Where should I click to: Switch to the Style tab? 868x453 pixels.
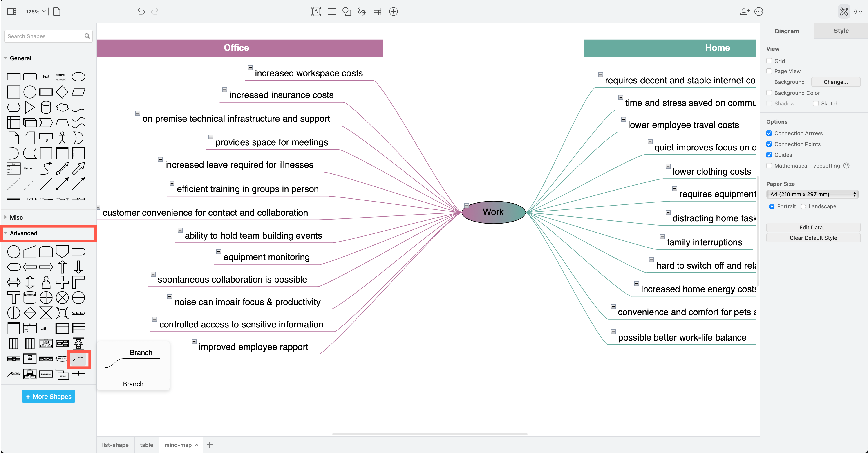tap(841, 31)
